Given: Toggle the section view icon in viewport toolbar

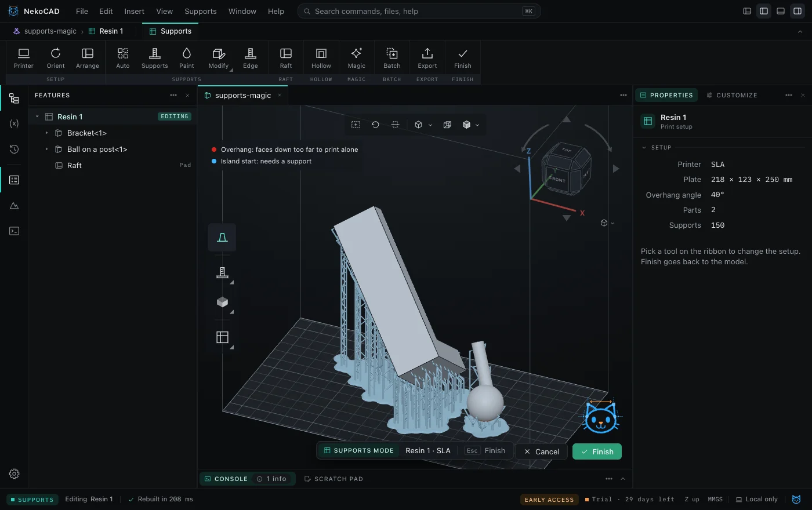Looking at the screenshot, I should click(395, 125).
